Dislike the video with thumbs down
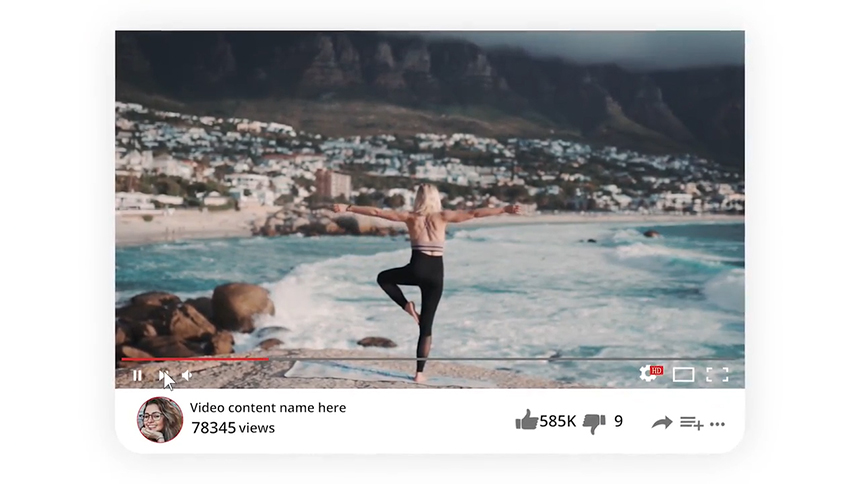This screenshot has height=484, width=860. point(594,423)
